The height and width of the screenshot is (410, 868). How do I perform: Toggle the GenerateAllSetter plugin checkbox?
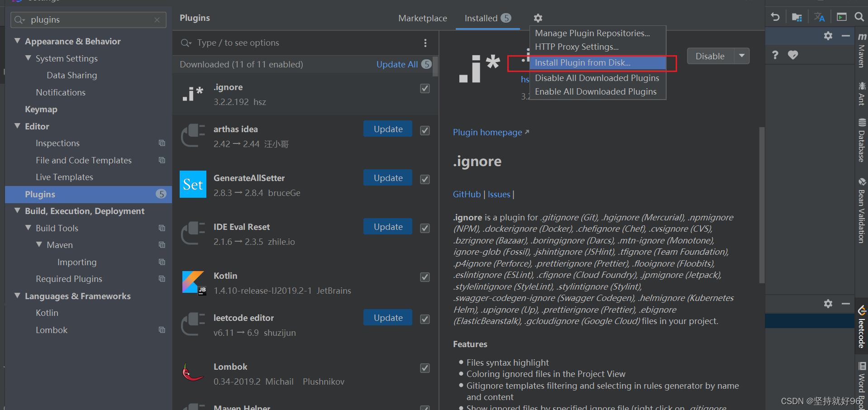click(425, 179)
